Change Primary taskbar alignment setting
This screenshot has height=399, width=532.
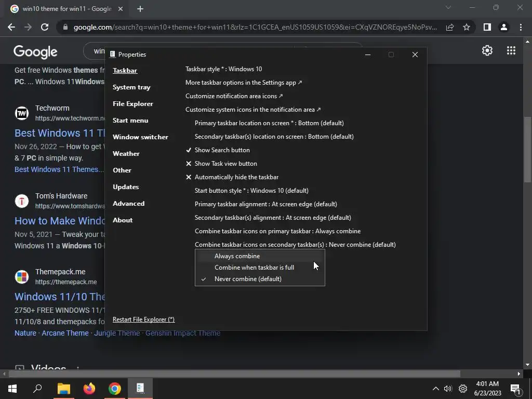click(x=265, y=204)
